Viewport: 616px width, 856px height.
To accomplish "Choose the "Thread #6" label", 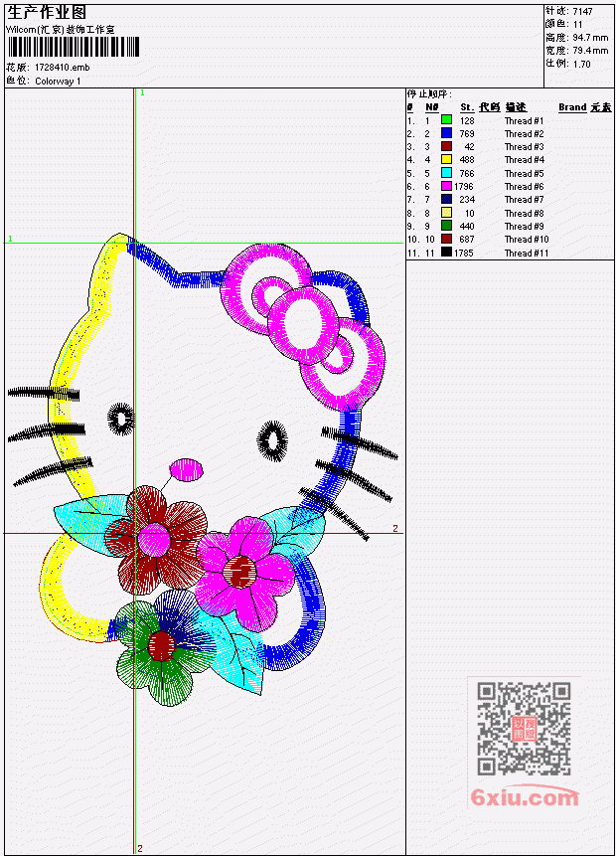I will [524, 187].
